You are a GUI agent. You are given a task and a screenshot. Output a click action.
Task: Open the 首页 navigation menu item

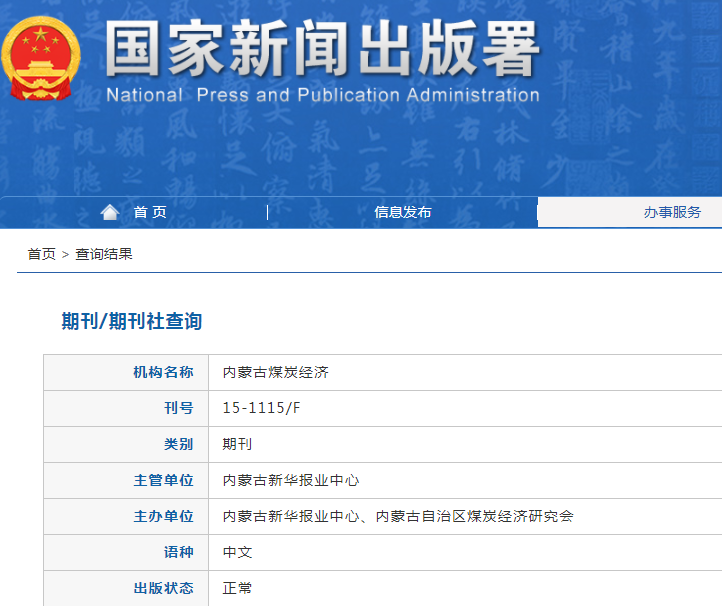pyautogui.click(x=150, y=212)
